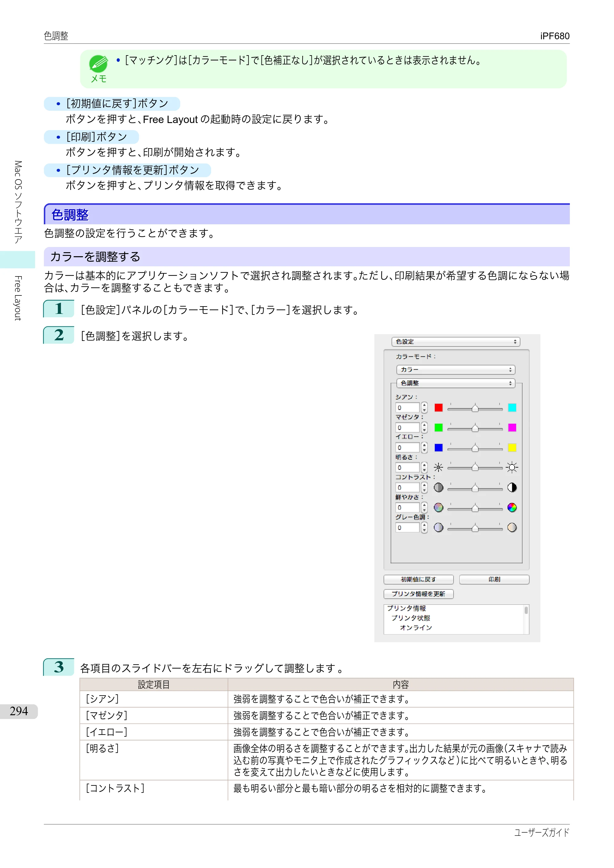Select the プリンタ状態 row in printer info
Viewport: 614px width, 868px height.
[411, 618]
